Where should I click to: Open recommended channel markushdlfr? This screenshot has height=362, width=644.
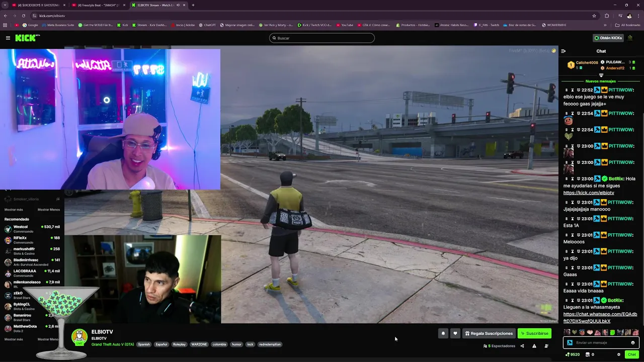click(x=32, y=251)
